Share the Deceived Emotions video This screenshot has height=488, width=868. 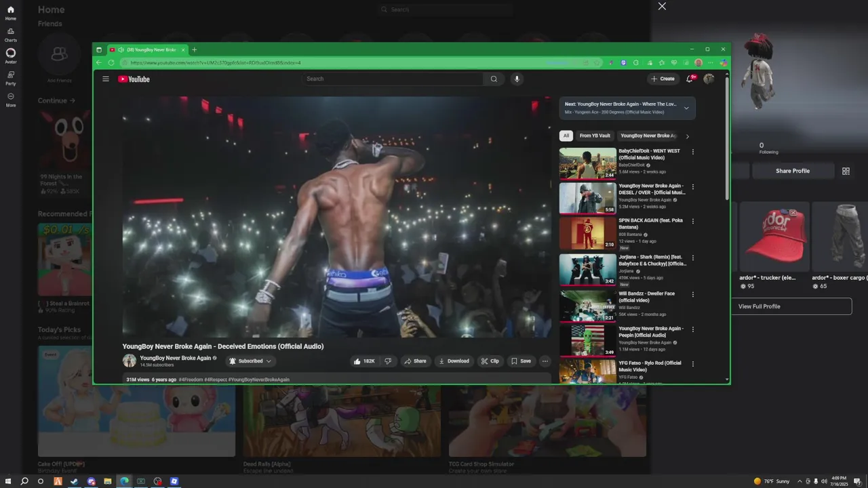pyautogui.click(x=415, y=361)
